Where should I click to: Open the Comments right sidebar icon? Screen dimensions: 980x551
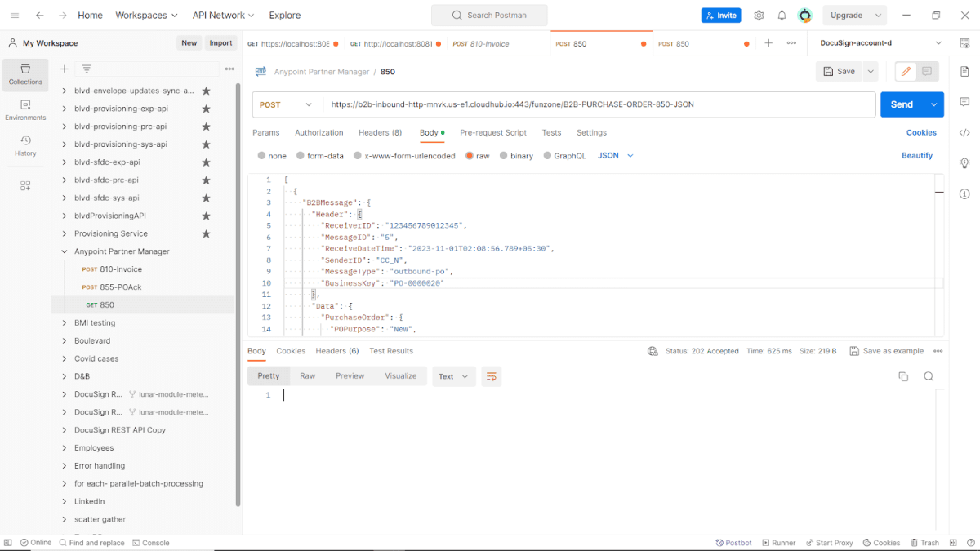pos(964,102)
